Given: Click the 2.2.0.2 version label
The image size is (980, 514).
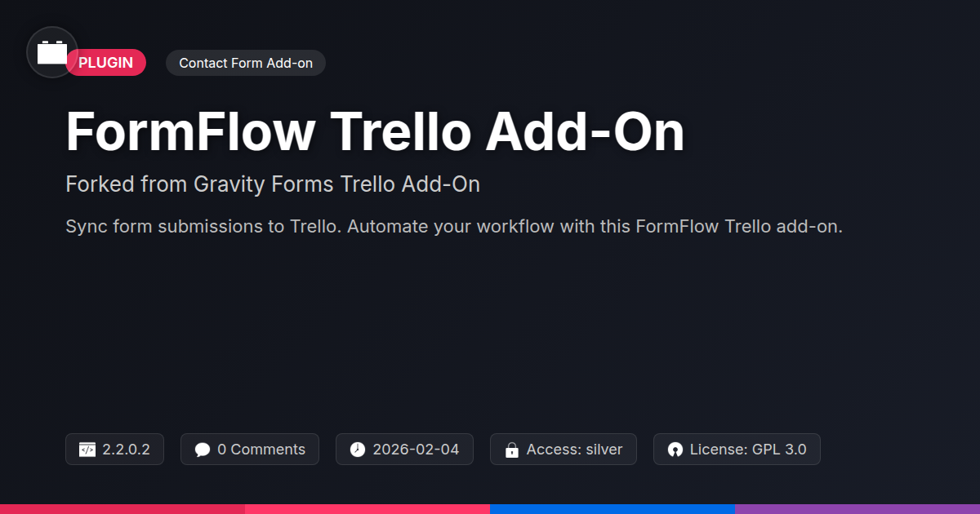Looking at the screenshot, I should coord(126,450).
